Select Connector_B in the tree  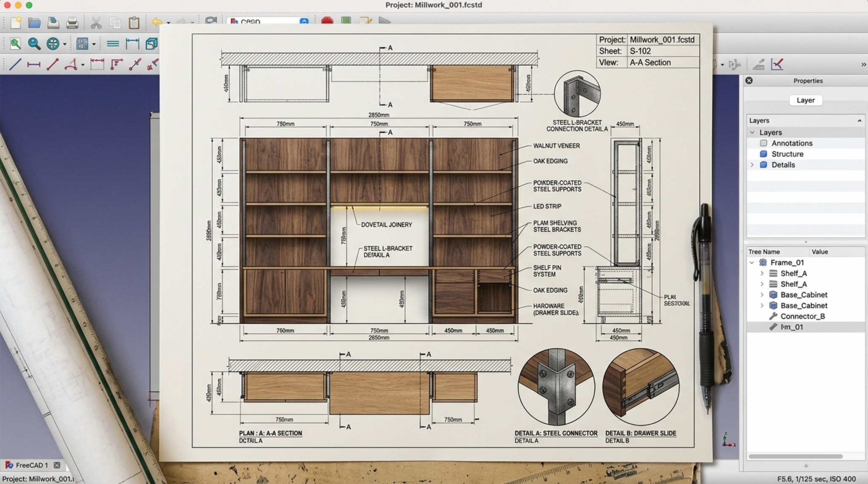(802, 316)
